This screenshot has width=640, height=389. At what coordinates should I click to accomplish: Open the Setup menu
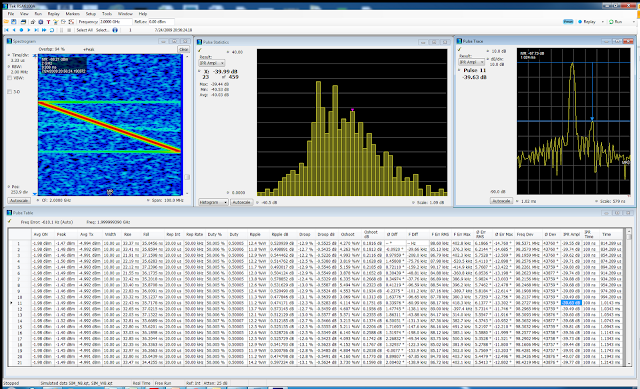(x=91, y=13)
